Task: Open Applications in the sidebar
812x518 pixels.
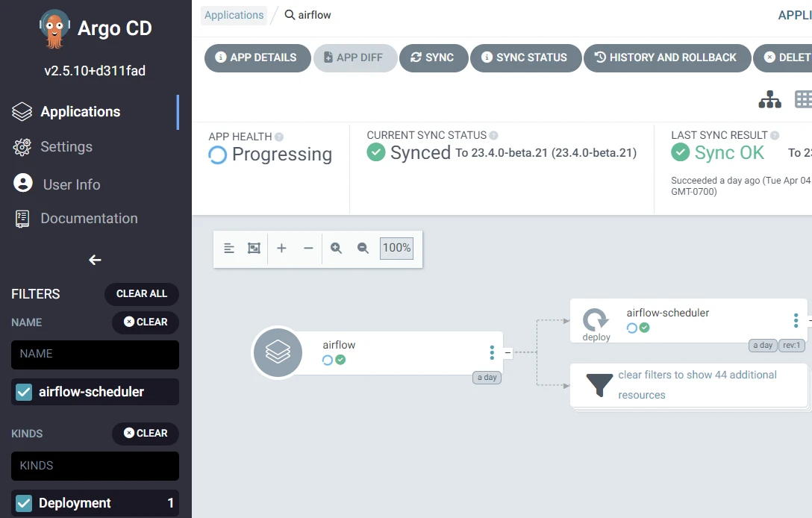Action: [x=81, y=112]
